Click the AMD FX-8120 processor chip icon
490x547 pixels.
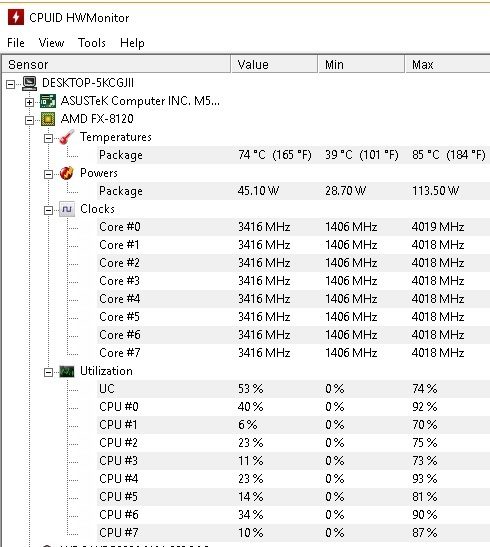pos(48,119)
